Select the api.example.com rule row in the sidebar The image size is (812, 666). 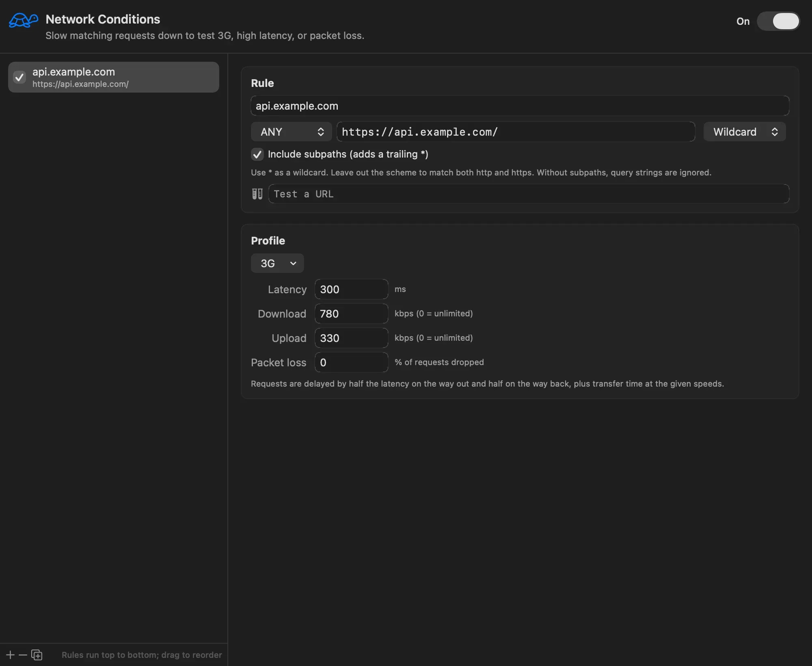pos(114,77)
